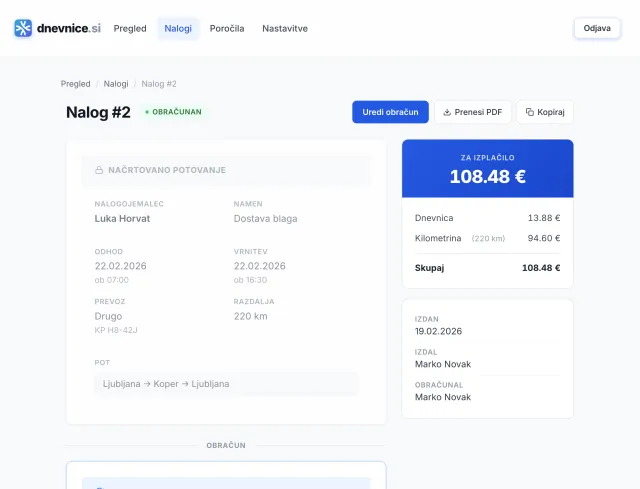Click the Kilometrina row amount 94.60 €
640x489 pixels.
[543, 238]
